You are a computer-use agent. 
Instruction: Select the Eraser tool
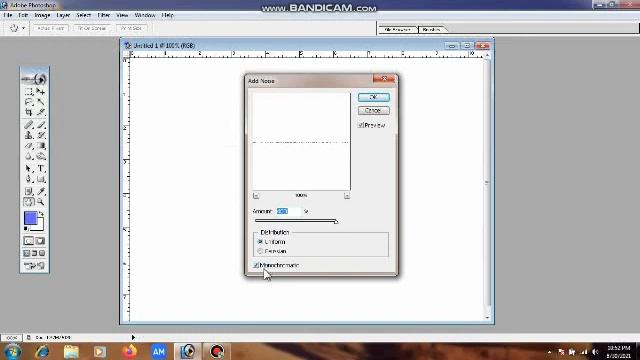click(x=29, y=146)
